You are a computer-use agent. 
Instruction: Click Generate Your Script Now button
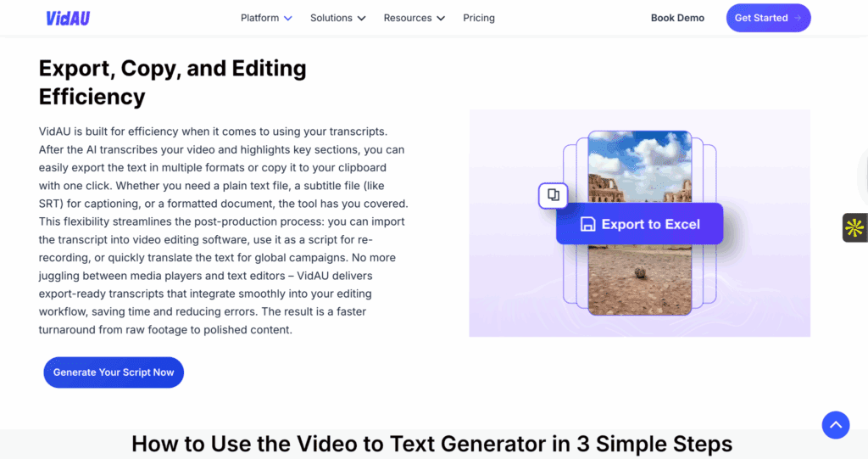[x=114, y=372]
